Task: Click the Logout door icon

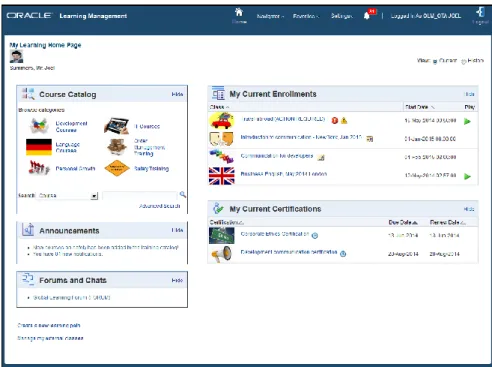Action: click(480, 12)
